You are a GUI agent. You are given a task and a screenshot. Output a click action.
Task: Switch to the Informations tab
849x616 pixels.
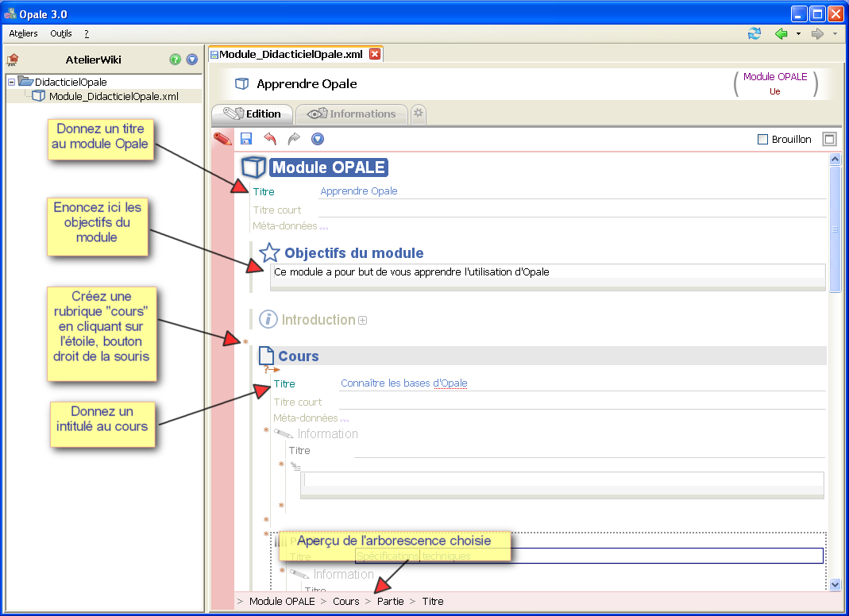352,114
